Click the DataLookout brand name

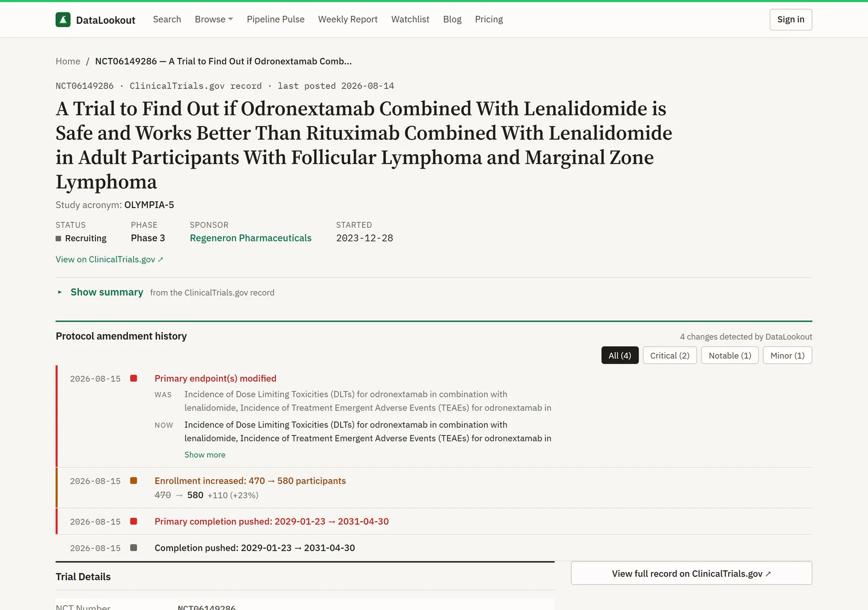coord(106,20)
